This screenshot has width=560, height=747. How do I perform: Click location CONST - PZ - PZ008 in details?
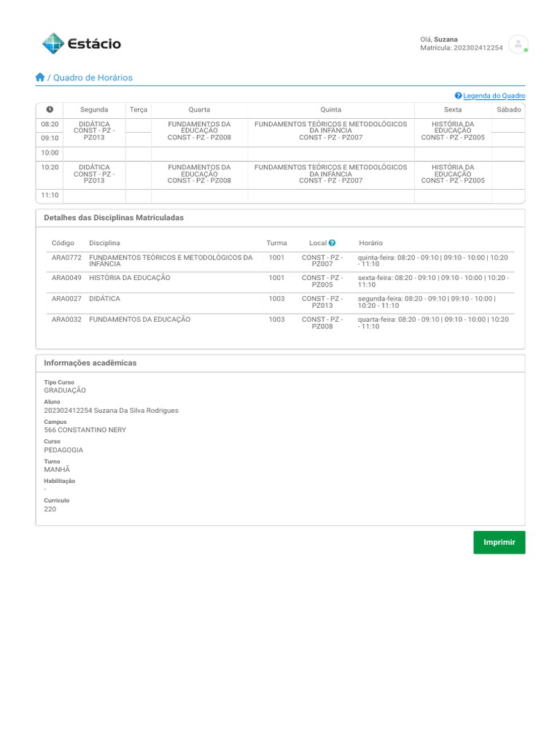[322, 323]
